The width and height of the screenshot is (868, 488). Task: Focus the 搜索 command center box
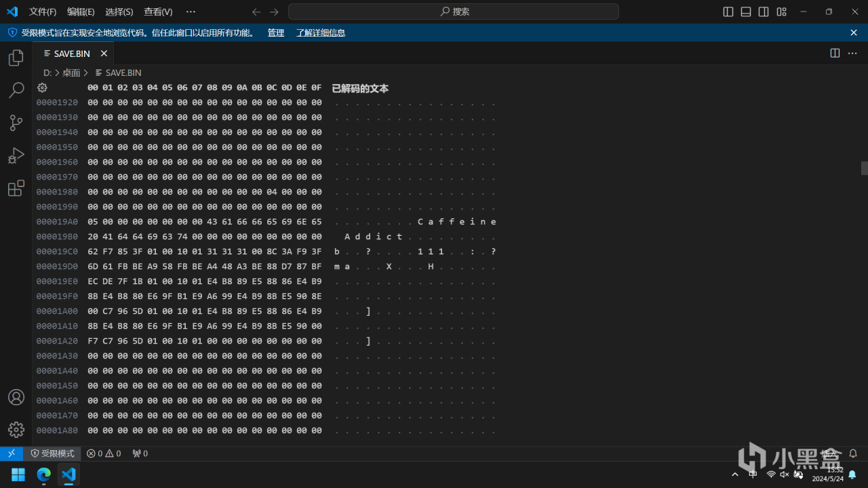(x=454, y=12)
